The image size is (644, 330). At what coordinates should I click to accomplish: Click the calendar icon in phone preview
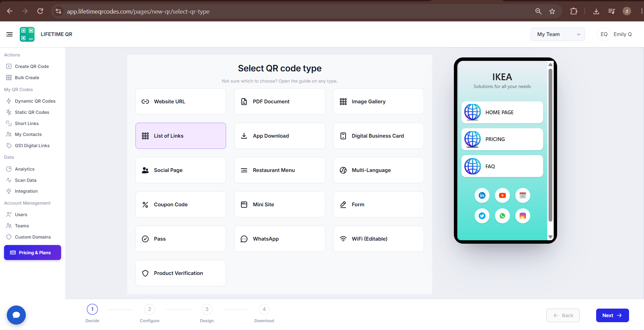click(523, 195)
